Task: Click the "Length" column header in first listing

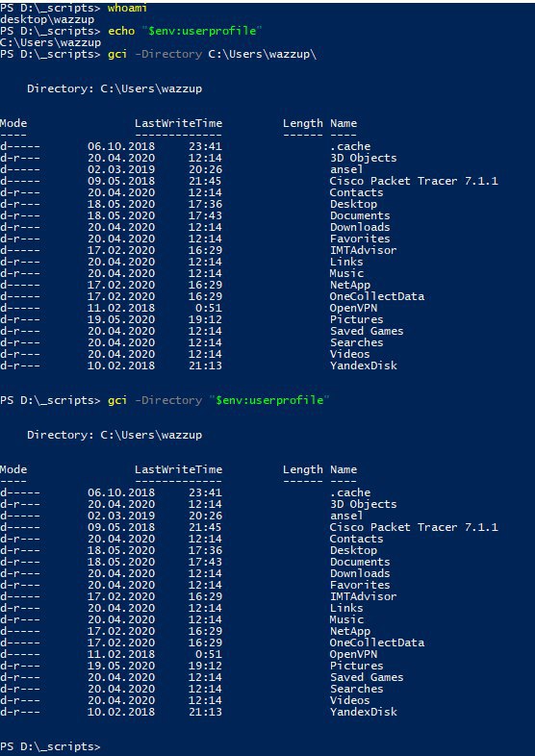Action: coord(303,123)
